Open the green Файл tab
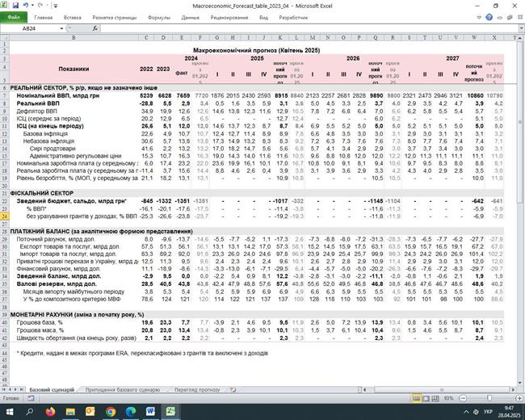Image resolution: width=525 pixels, height=420 pixels. coord(14,17)
